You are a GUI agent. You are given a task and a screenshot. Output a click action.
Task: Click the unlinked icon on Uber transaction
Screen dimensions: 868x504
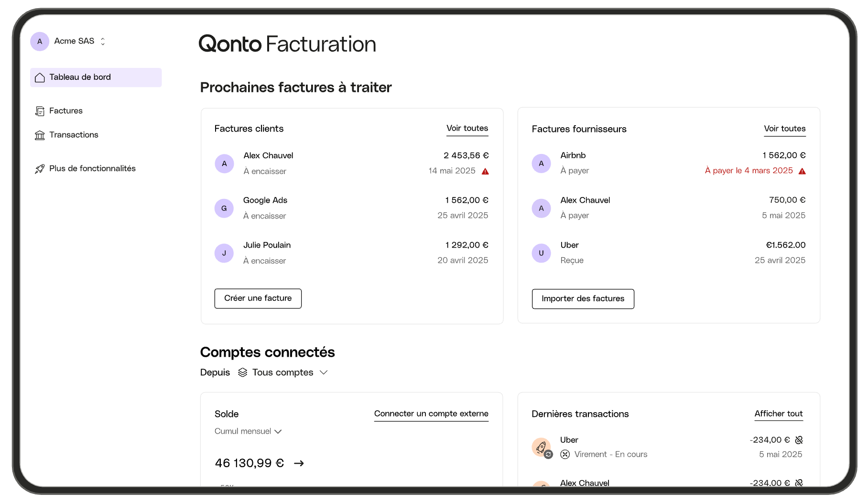799,440
